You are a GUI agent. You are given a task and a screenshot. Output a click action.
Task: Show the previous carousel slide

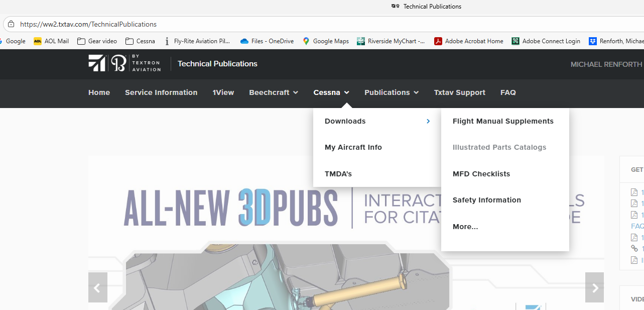[98, 287]
